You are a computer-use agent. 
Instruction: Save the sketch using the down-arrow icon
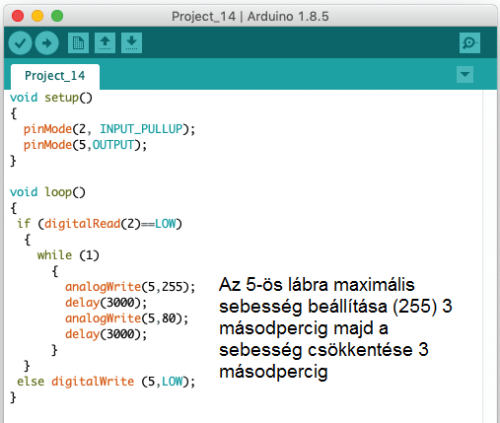132,43
